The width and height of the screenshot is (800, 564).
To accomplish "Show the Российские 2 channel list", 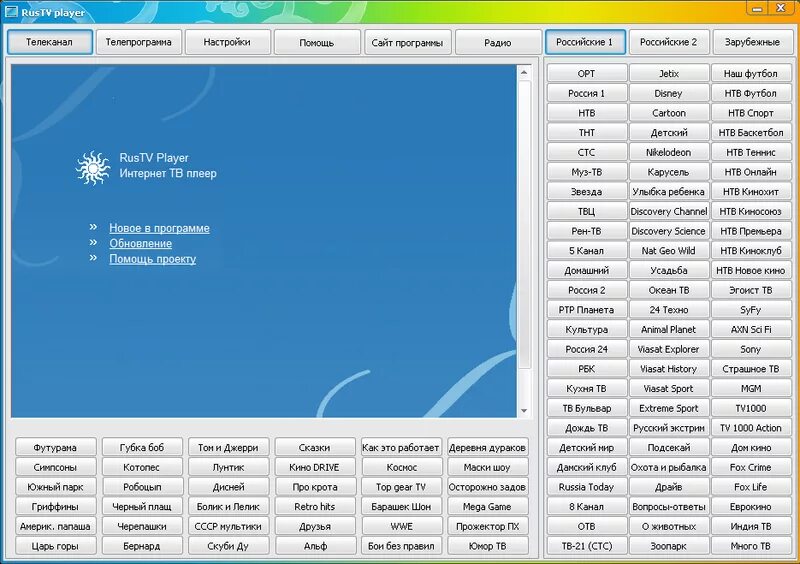I will coord(668,42).
